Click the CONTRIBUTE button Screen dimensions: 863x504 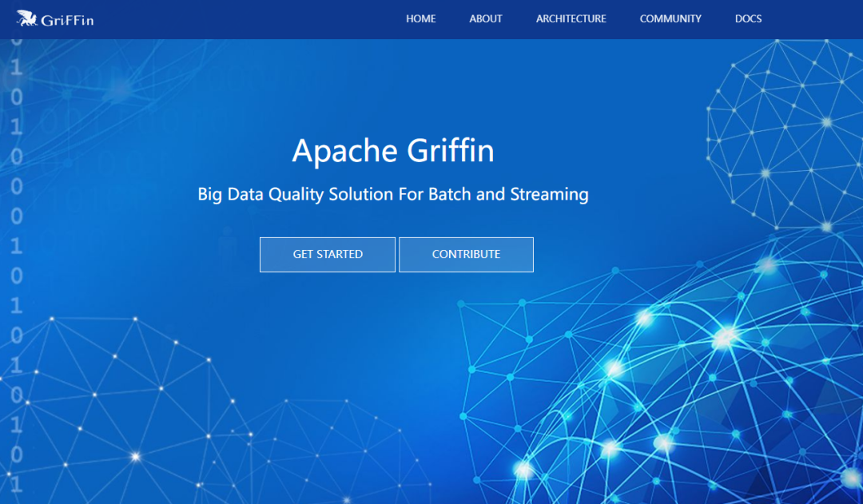coord(466,254)
